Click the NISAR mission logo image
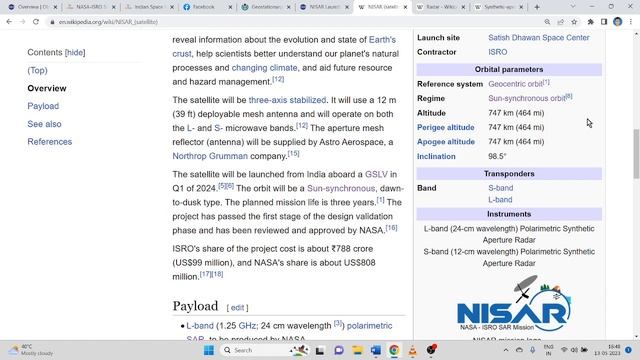 (x=513, y=303)
